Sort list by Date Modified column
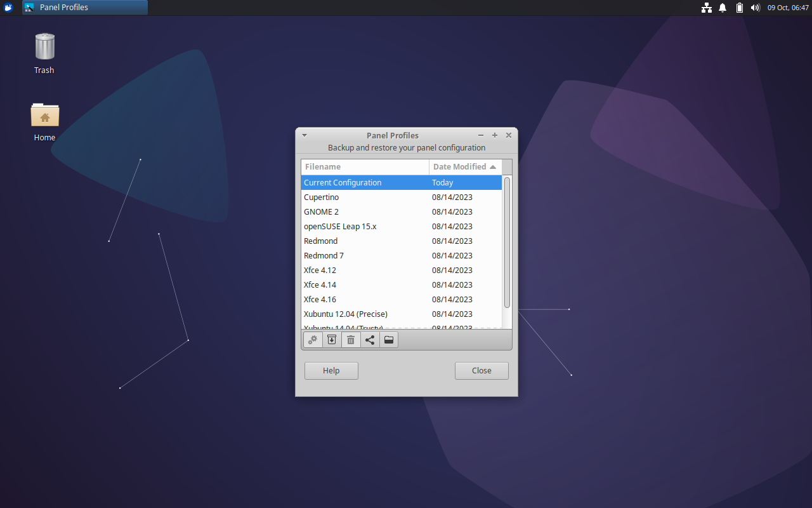The width and height of the screenshot is (812, 508). pyautogui.click(x=465, y=167)
